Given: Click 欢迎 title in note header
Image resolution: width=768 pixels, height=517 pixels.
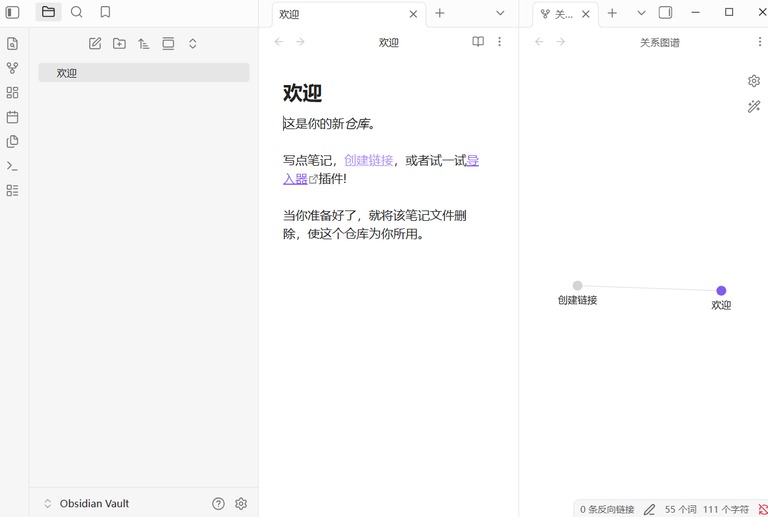Looking at the screenshot, I should pyautogui.click(x=388, y=43).
